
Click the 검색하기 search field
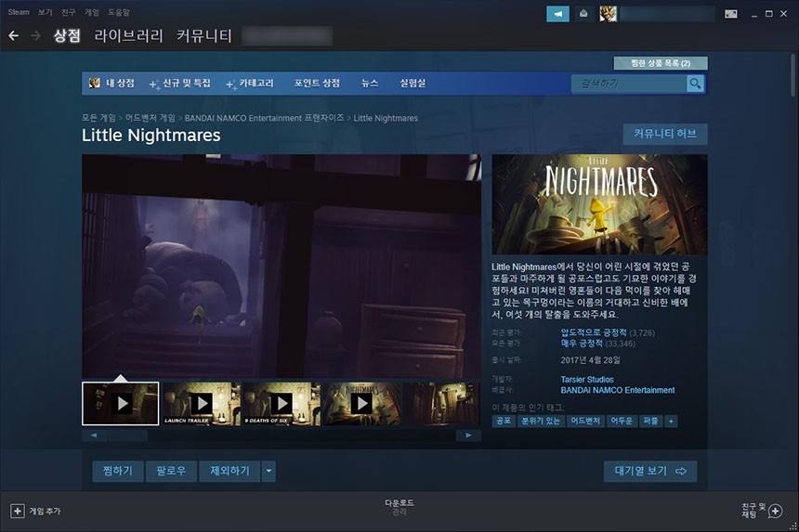629,83
